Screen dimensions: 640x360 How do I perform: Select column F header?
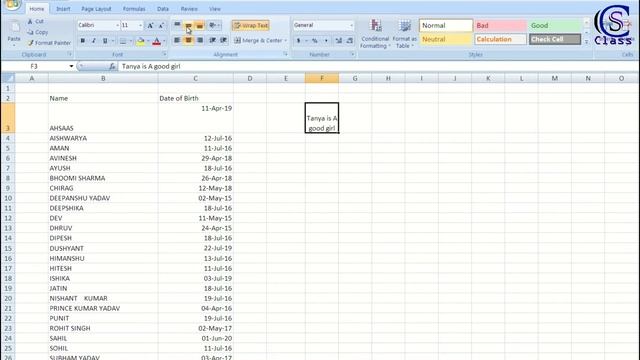tap(322, 78)
